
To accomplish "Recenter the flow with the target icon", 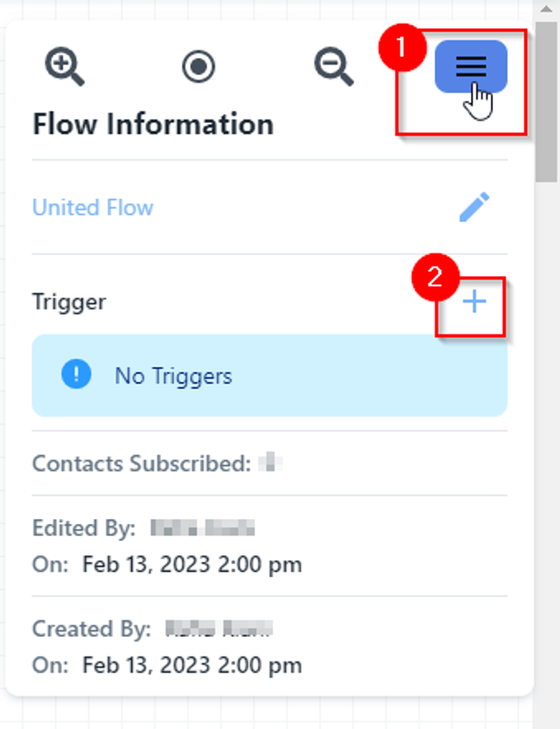I will tap(198, 66).
